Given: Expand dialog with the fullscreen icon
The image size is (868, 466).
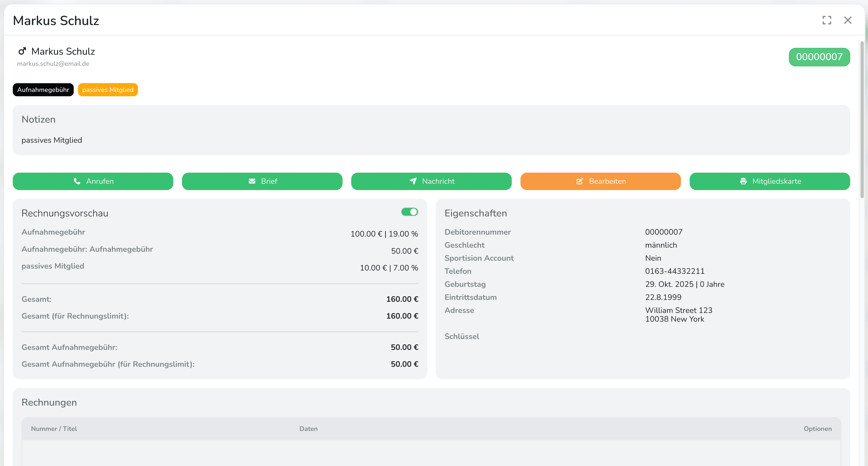Looking at the screenshot, I should 827,20.
